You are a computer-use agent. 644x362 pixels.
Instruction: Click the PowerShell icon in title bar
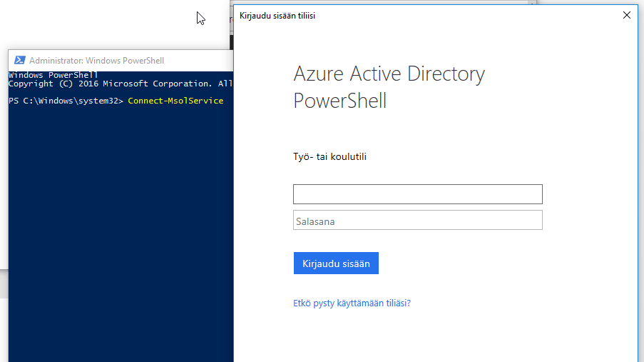click(19, 61)
